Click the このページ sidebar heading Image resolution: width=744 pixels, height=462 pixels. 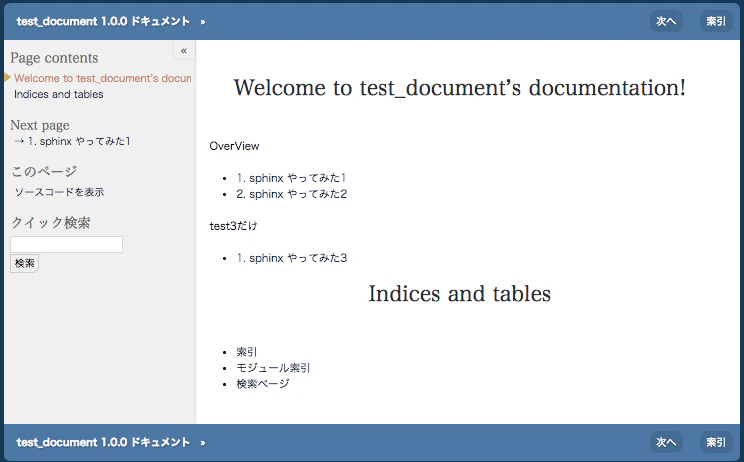[x=44, y=171]
